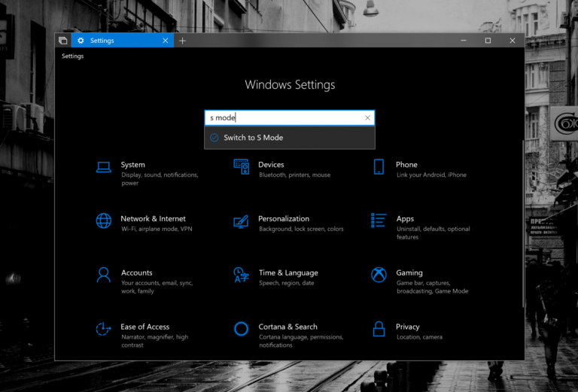Click the Cortana circle icon

tap(241, 329)
